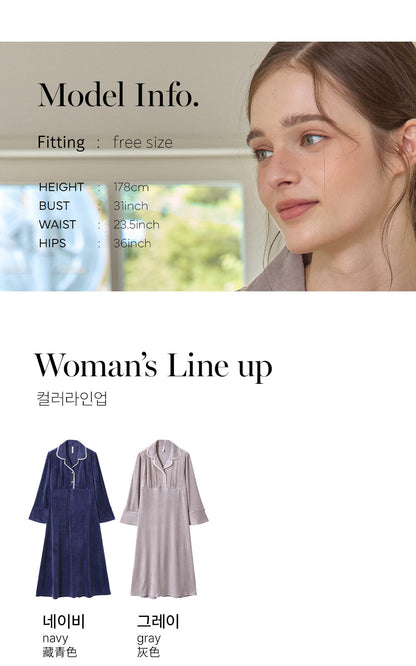416x666 pixels.
Task: Click the Fitting label text
Action: pyautogui.click(x=61, y=142)
